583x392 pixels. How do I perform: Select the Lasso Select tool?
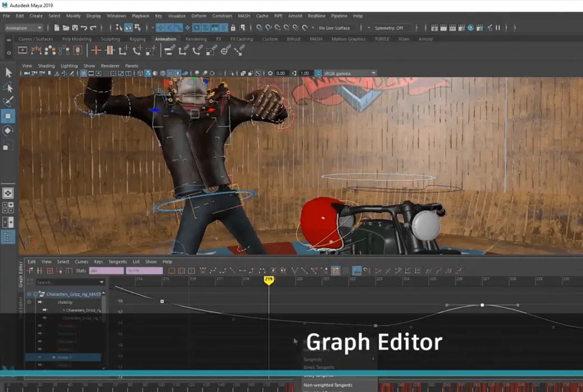click(8, 87)
